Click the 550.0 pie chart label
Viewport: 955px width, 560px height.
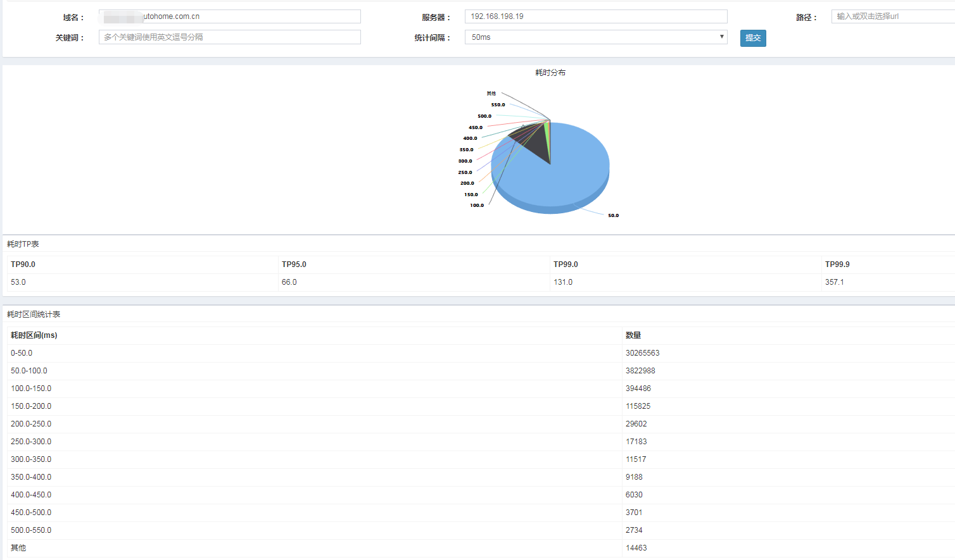pos(498,105)
